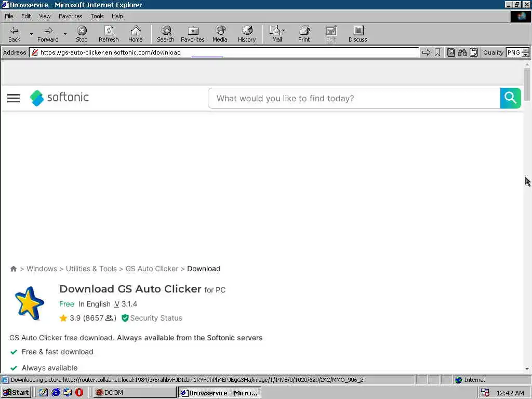Click the first Quick Launch notepad icon
This screenshot has height=399, width=532.
[44, 393]
